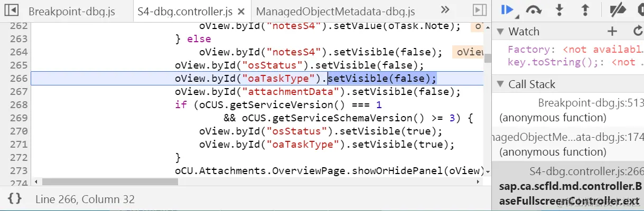The image size is (644, 211).
Task: Close the S4-dbg.controller.js tab
Action: pyautogui.click(x=241, y=12)
